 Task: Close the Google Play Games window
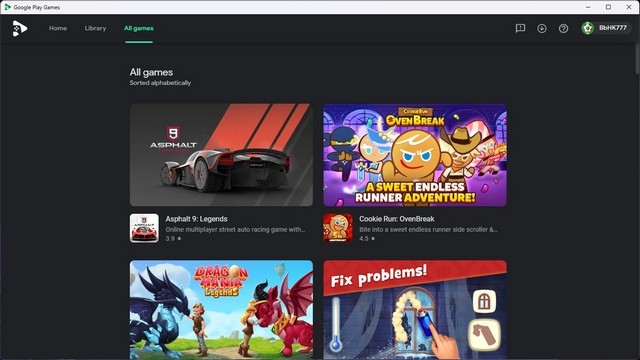[629, 7]
